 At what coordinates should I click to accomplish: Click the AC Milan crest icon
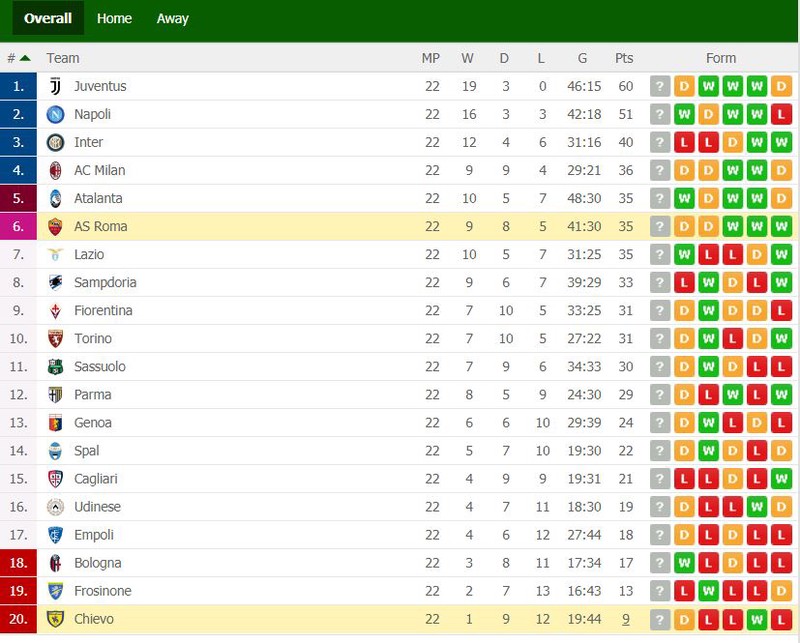click(x=55, y=170)
